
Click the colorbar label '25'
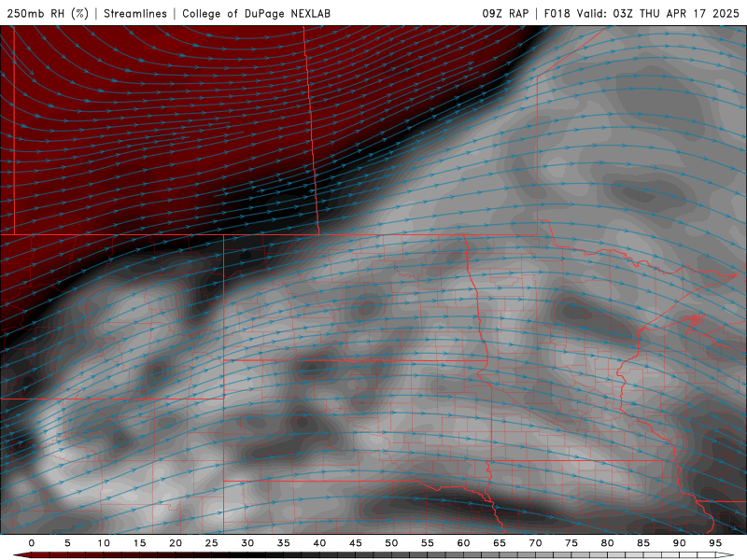(212, 543)
